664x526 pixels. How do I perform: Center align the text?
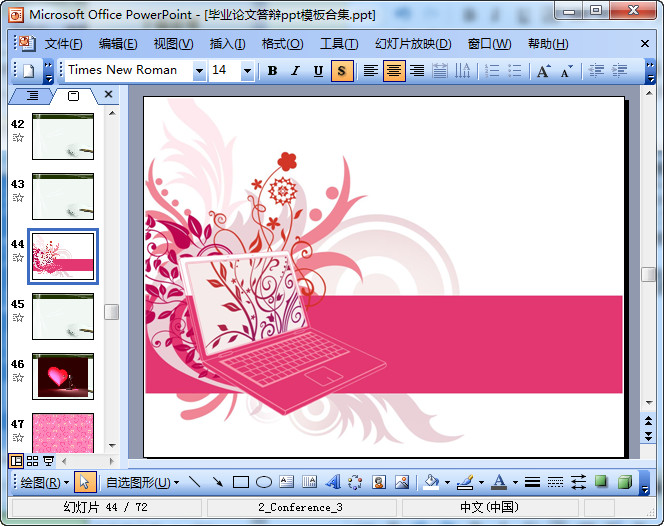(394, 71)
